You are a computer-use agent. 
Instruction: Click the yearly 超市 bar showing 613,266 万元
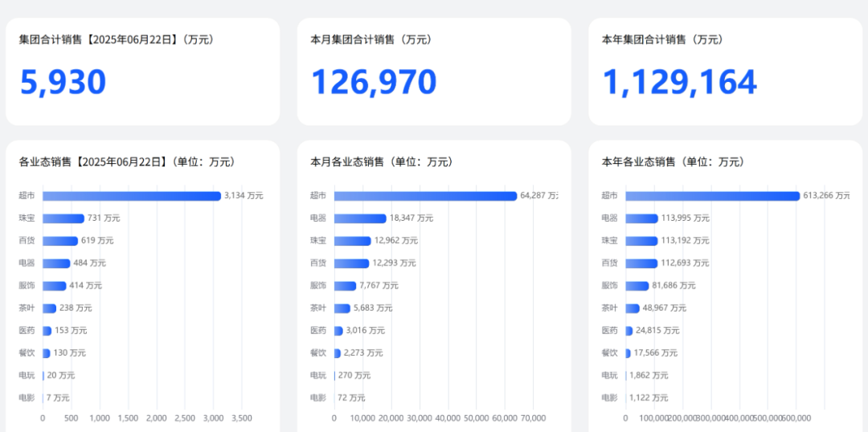[712, 196]
